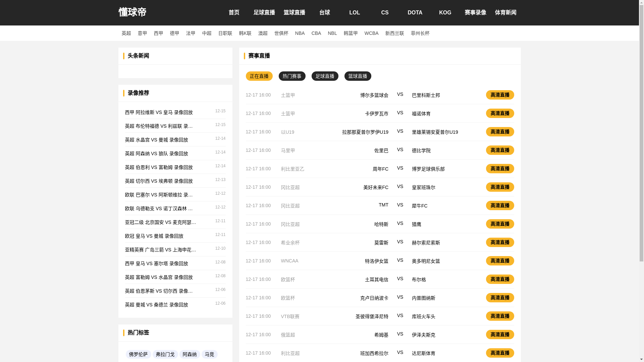Open the 足球直播 top nav item

tap(264, 13)
